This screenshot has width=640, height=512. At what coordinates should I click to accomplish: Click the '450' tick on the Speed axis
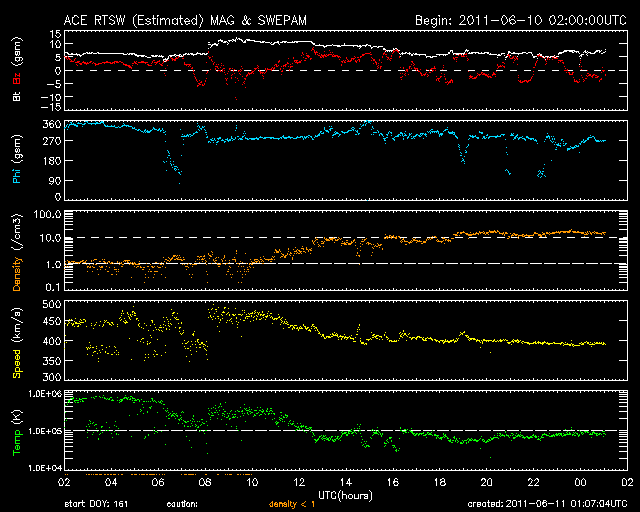pos(52,321)
